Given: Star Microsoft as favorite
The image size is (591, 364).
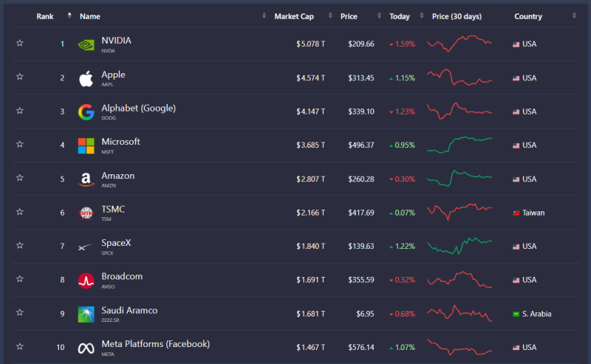Looking at the screenshot, I should (20, 144).
